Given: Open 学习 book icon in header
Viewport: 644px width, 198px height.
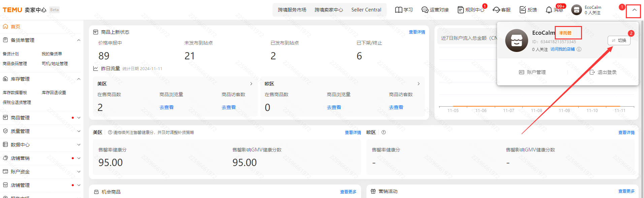Looking at the screenshot, I should tap(398, 10).
